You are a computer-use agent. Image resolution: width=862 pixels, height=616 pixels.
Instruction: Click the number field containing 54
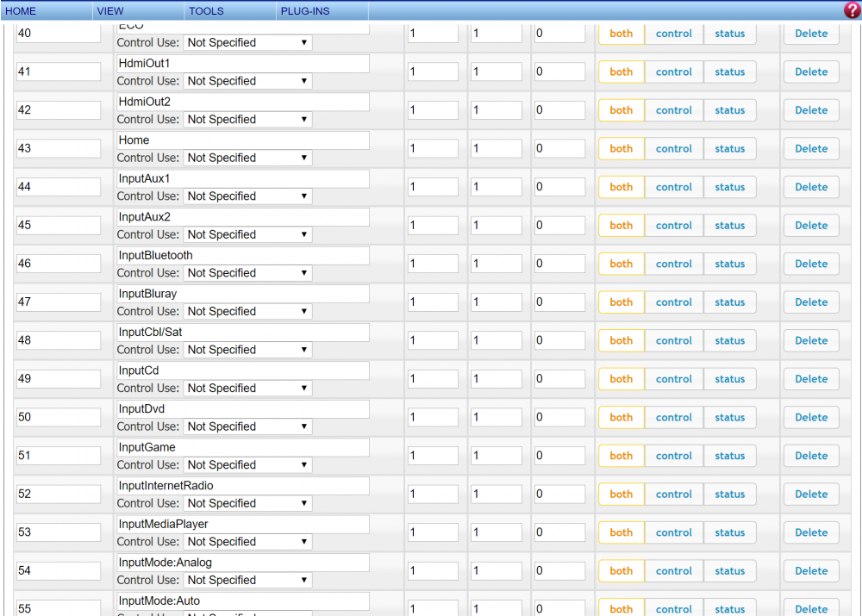click(59, 571)
